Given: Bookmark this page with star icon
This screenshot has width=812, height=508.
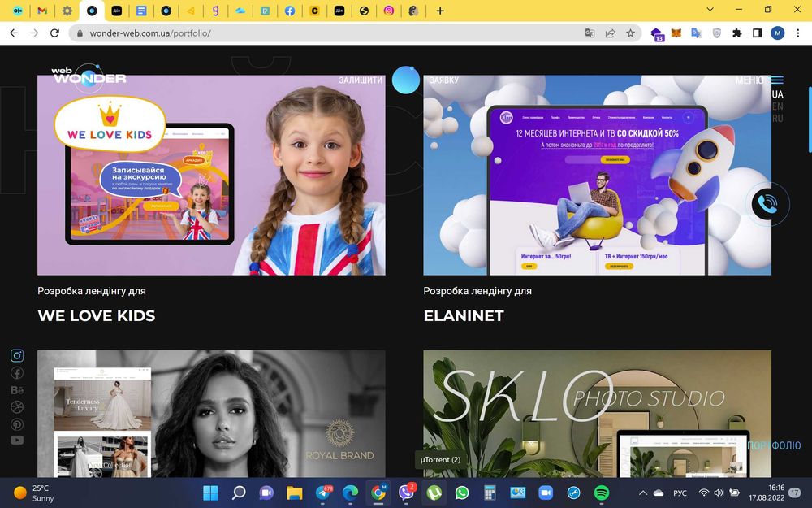Looking at the screenshot, I should pyautogui.click(x=630, y=33).
